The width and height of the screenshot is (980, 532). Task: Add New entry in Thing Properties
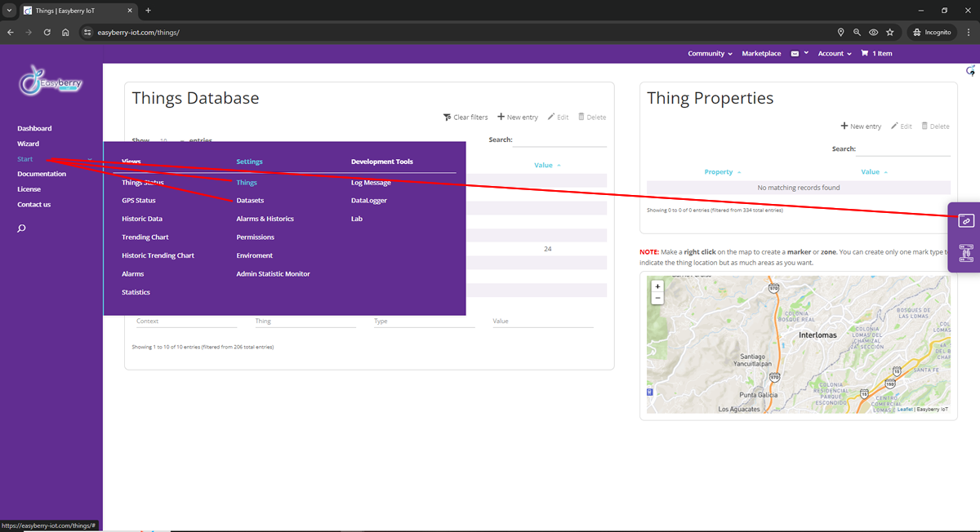861,126
